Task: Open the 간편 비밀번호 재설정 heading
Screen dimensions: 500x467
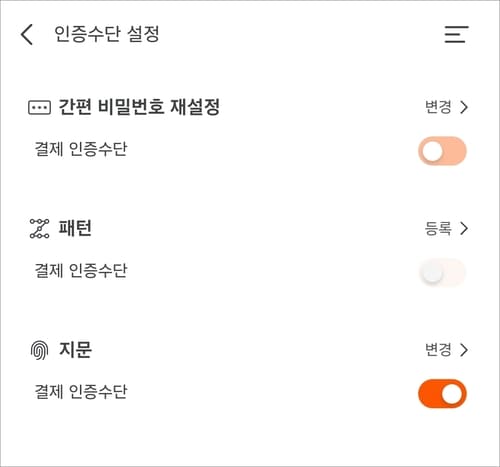Action: 139,107
